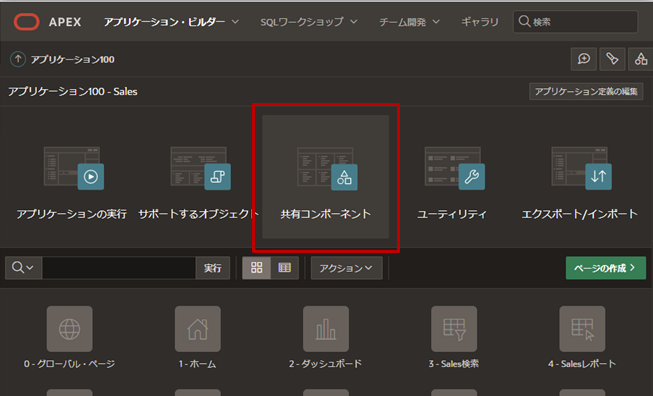Expand アプリケーション・ビルダー chevron
The width and height of the screenshot is (653, 396).
click(x=235, y=22)
